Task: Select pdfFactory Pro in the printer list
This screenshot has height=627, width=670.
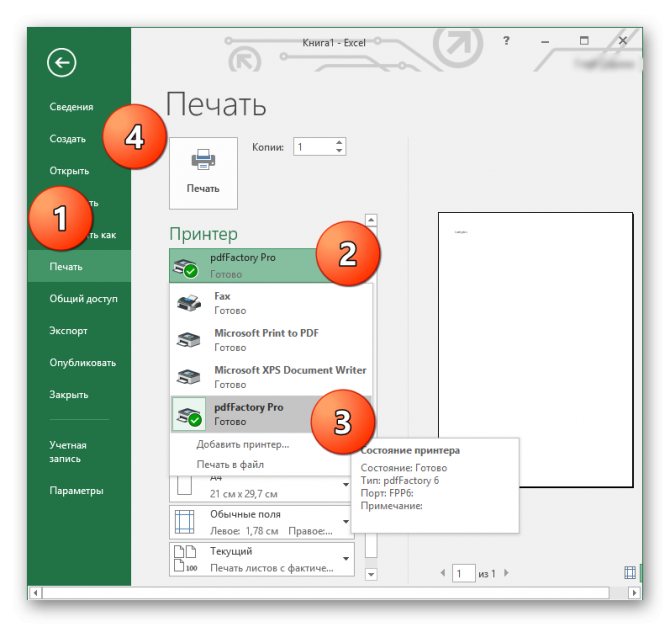Action: [x=271, y=414]
